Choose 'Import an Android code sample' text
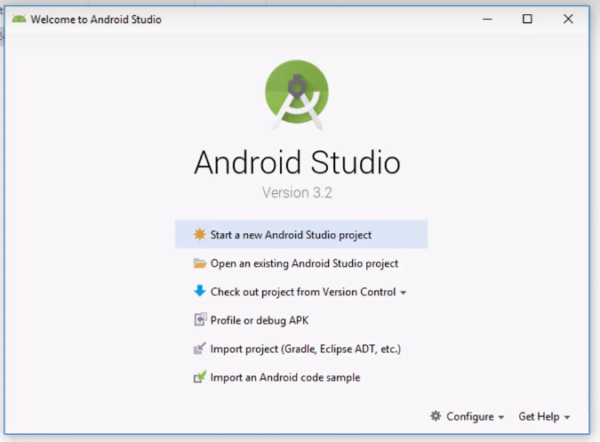This screenshot has width=600, height=442. tap(285, 378)
